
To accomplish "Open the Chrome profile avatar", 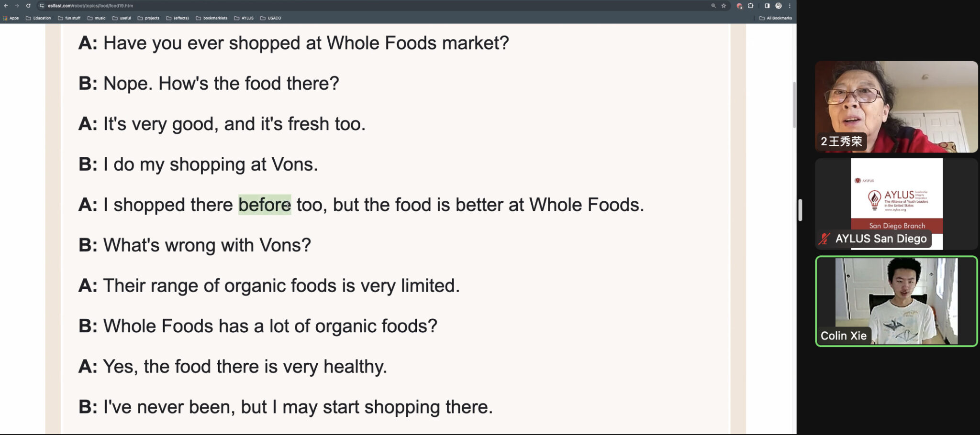I will click(779, 6).
